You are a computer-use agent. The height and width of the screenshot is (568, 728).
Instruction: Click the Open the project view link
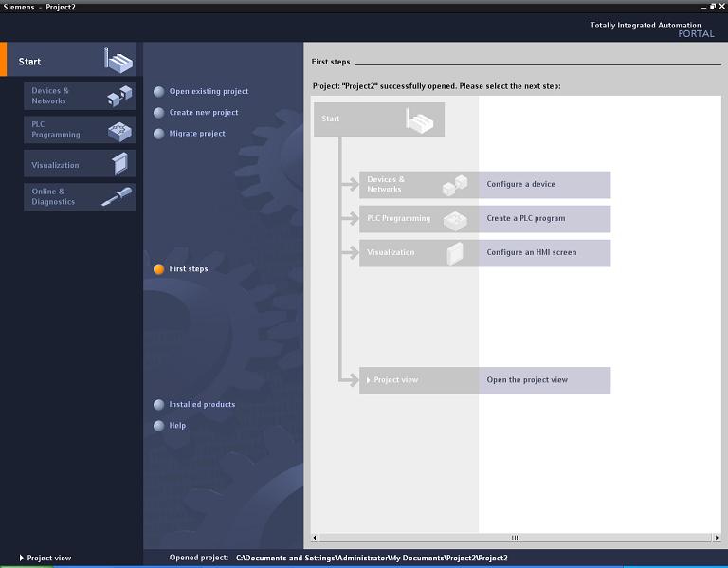click(x=527, y=380)
